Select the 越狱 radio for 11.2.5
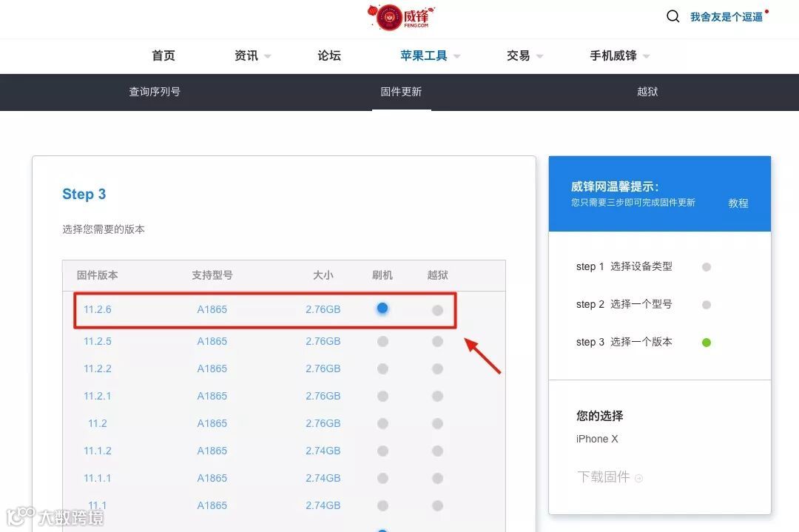The width and height of the screenshot is (799, 532). [x=437, y=341]
